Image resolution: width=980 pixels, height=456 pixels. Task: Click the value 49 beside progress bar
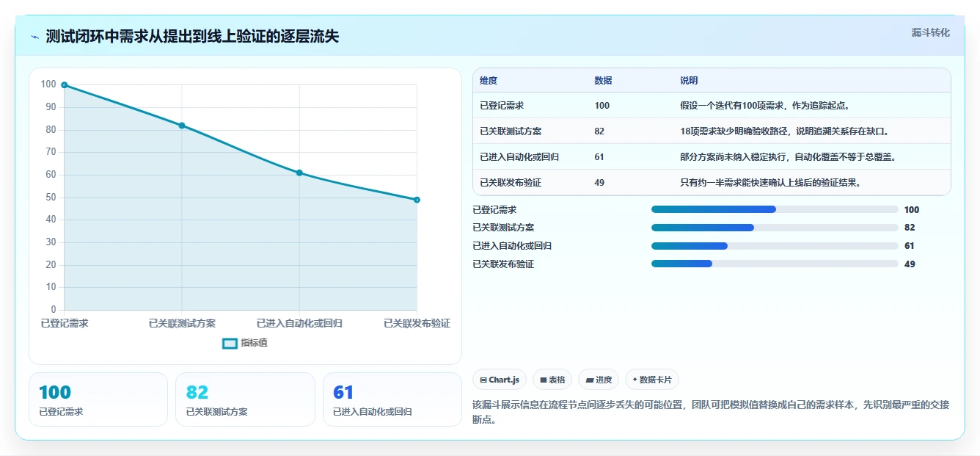click(910, 264)
